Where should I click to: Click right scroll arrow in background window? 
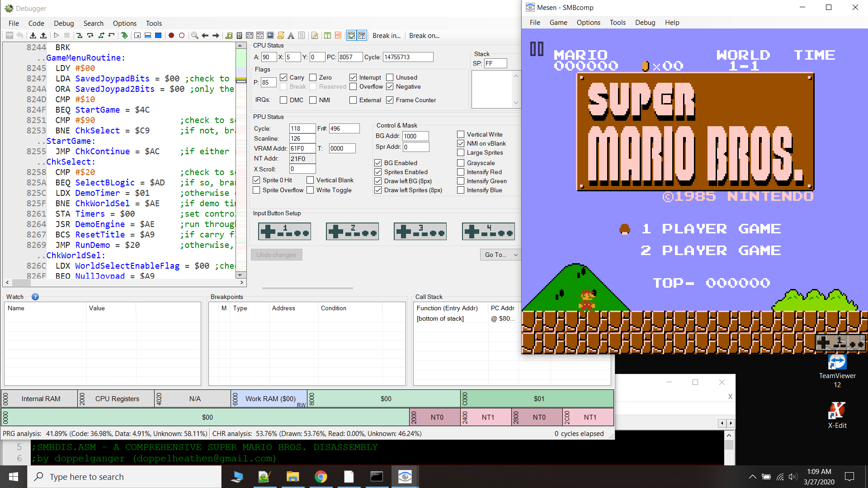point(731,423)
